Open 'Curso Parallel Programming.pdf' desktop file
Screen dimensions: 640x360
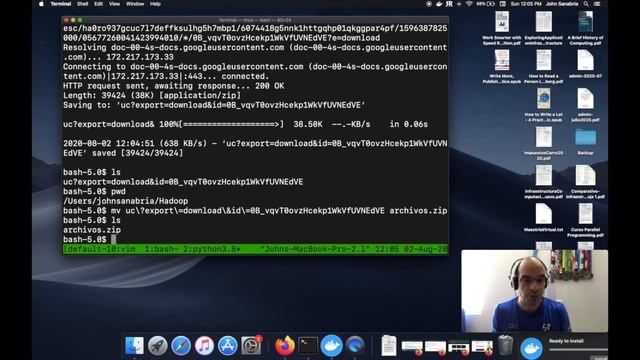coord(585,220)
